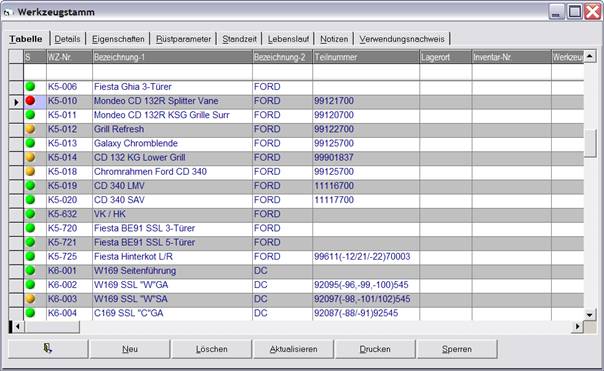
Task: Click horizontal scrollbar right arrow
Action: [x=577, y=327]
